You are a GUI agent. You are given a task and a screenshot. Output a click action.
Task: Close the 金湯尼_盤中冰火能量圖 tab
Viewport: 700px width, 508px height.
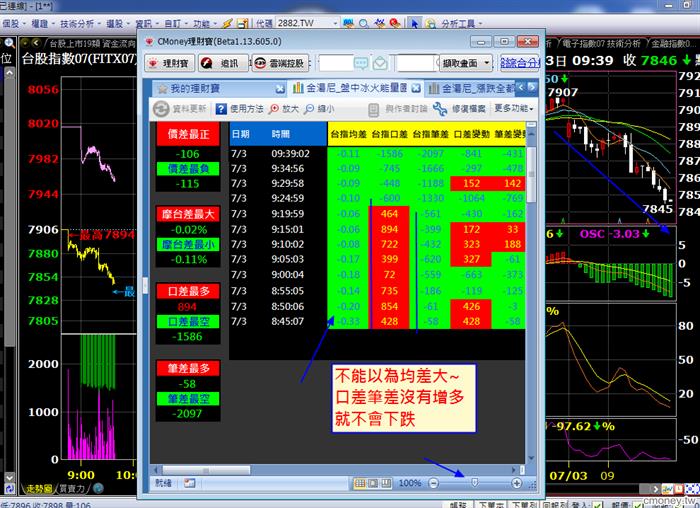pos(416,88)
